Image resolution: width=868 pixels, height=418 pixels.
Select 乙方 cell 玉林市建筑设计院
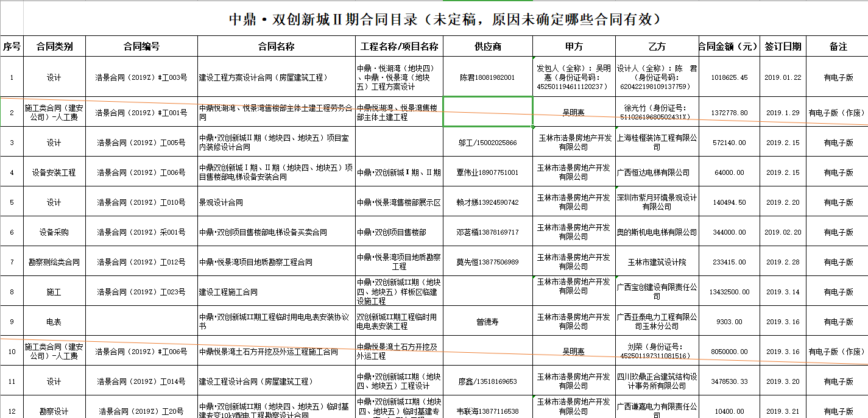657,262
